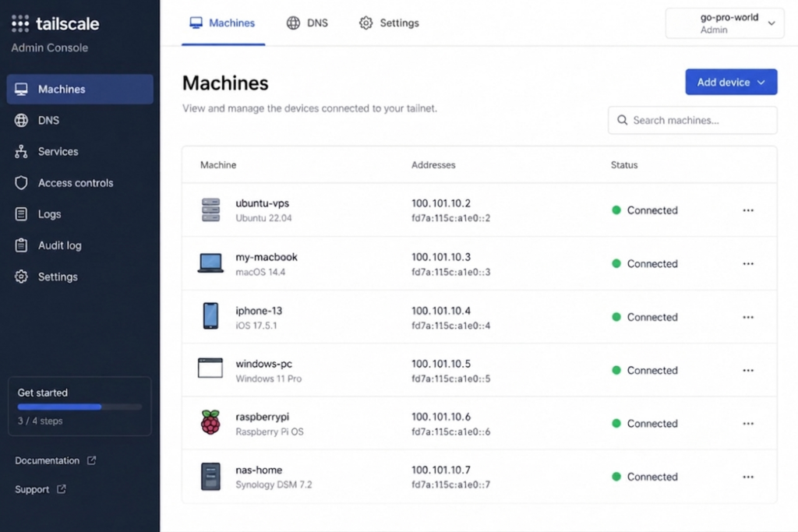
Task: Open the iphone-13 machine name
Action: (x=259, y=310)
